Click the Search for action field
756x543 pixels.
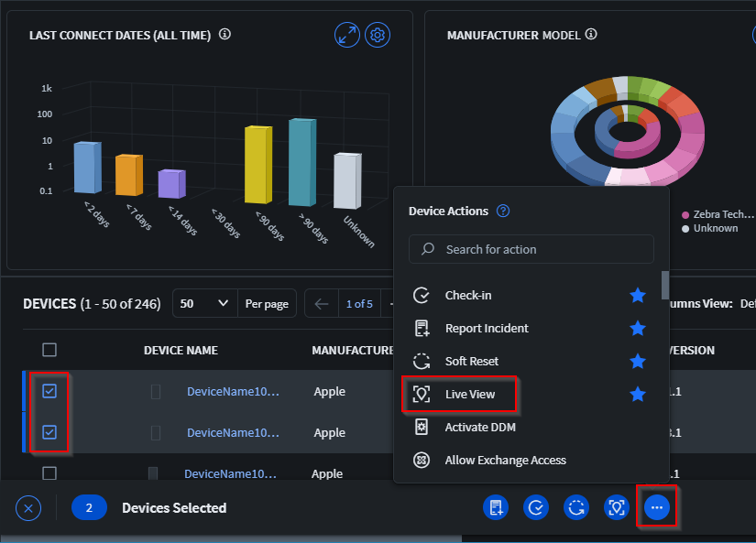click(x=531, y=249)
